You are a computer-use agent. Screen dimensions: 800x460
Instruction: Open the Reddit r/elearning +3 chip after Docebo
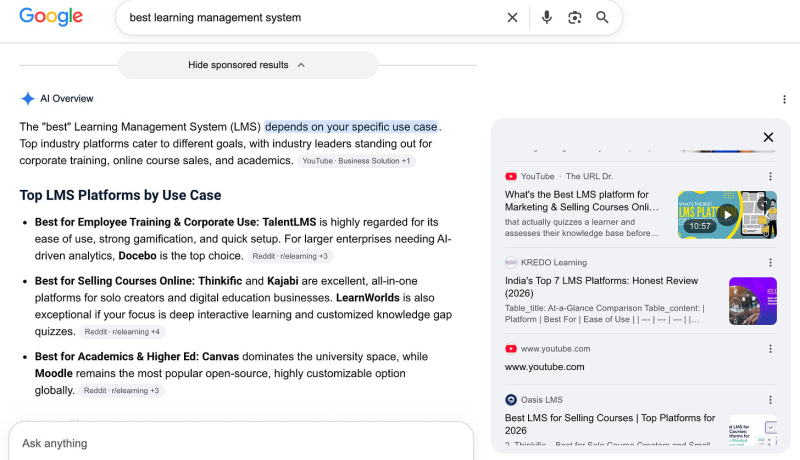coord(290,257)
